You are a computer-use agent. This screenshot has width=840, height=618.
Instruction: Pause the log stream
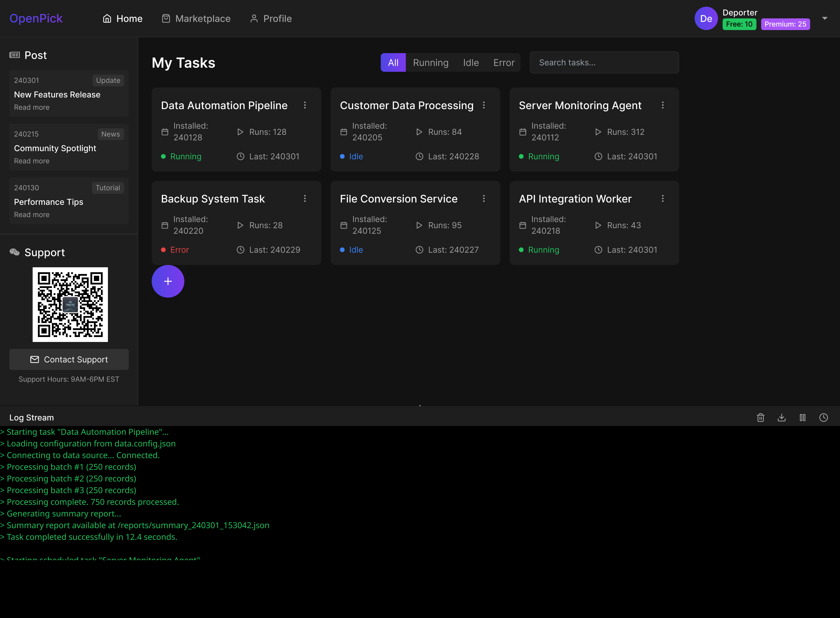[x=802, y=418]
